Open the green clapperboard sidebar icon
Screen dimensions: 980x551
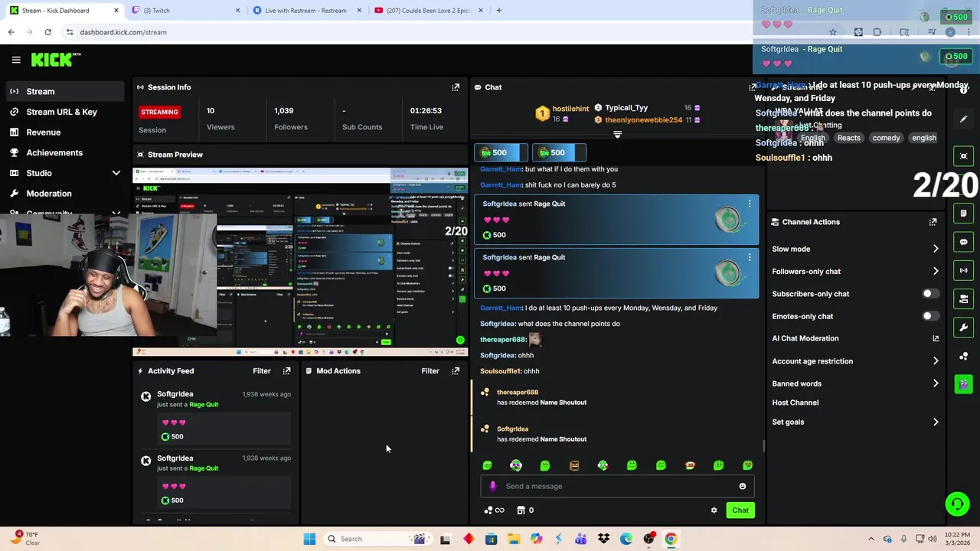964,384
